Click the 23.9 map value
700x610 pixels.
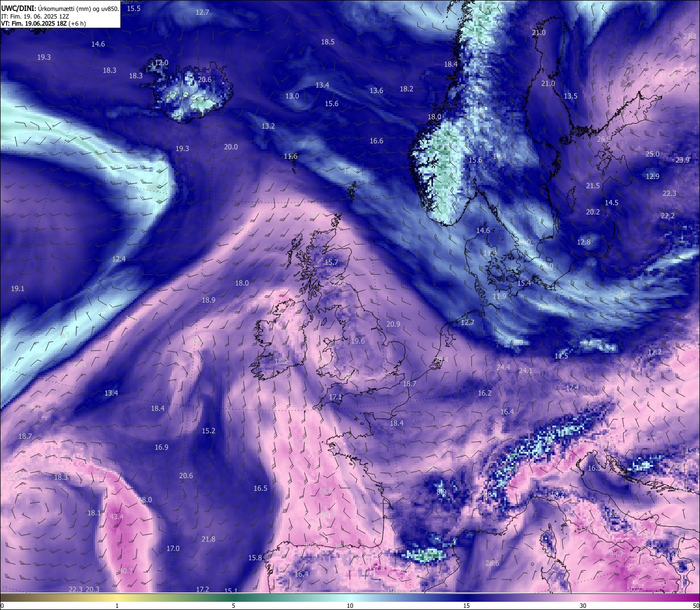[682, 160]
